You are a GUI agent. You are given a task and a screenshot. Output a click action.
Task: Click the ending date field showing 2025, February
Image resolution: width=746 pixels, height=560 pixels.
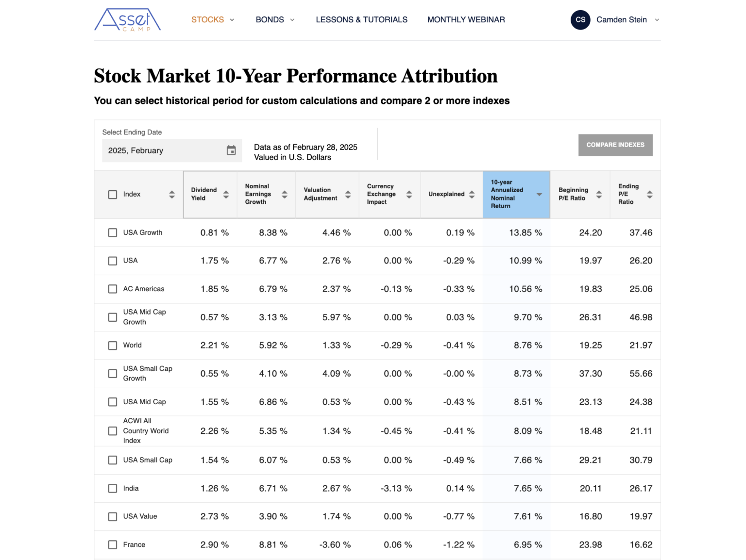160,150
